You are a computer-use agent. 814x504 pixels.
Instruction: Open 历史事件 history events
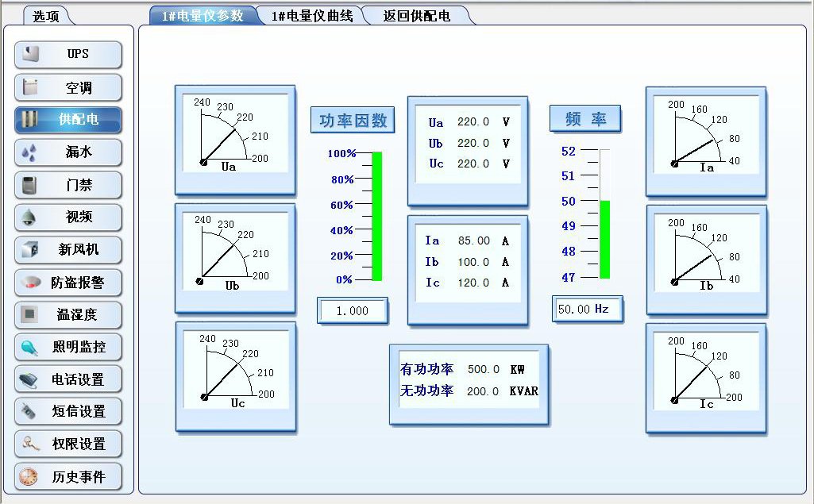[x=68, y=476]
